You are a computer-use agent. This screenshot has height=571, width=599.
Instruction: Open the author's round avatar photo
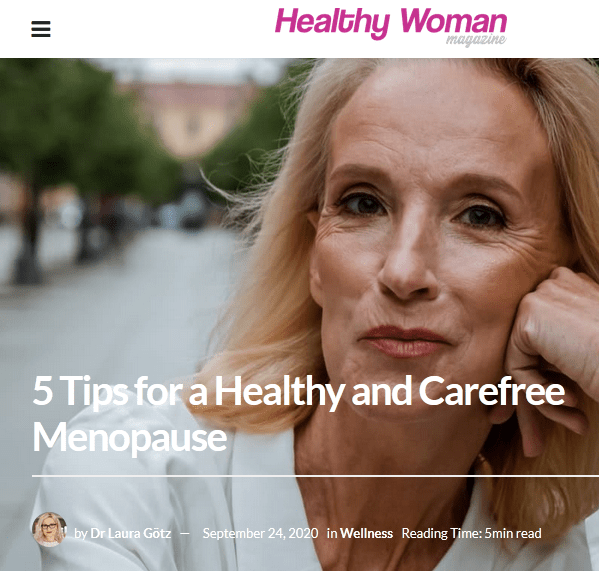(x=49, y=529)
